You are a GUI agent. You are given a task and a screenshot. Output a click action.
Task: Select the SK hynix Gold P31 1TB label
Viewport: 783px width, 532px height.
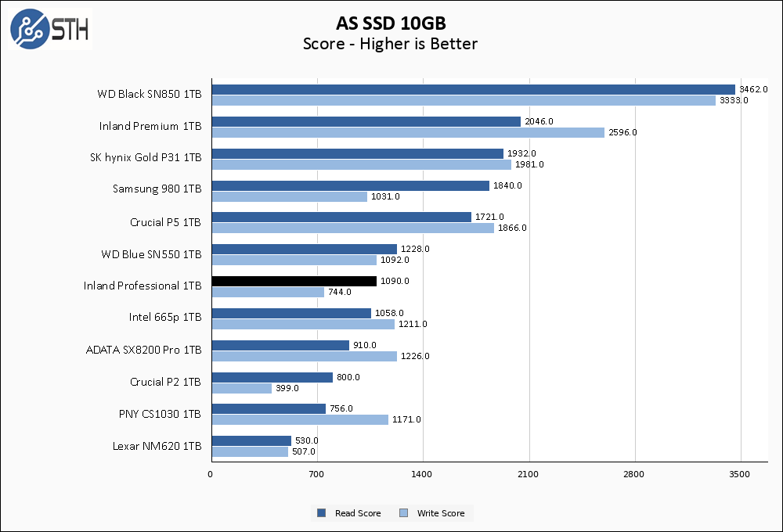(x=146, y=157)
